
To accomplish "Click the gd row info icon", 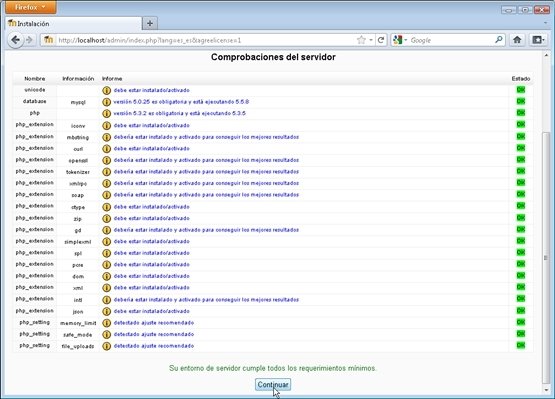I will [107, 230].
